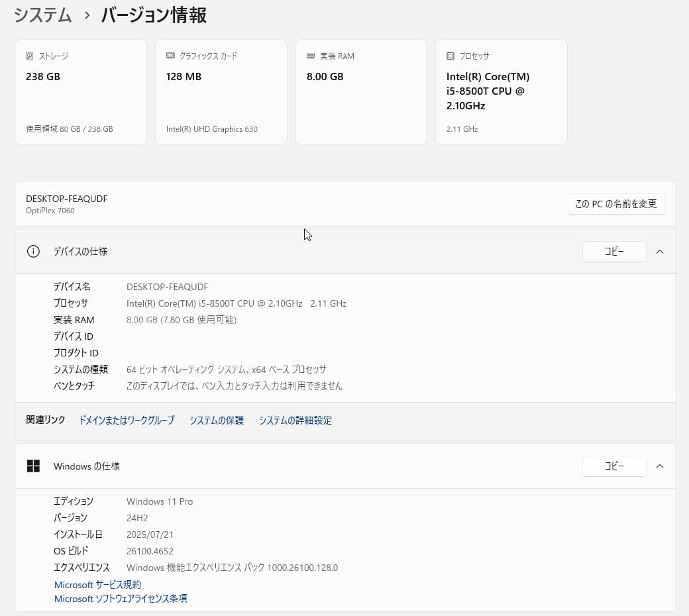Click the mouse cursor area above デバイスの仕様
The width and height of the screenshot is (689, 616).
click(x=307, y=234)
